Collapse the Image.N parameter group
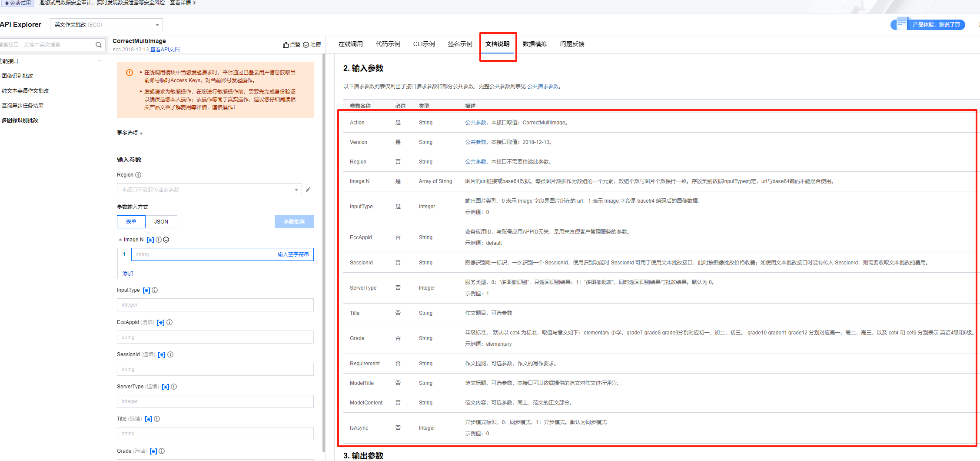The image size is (980, 461). [x=120, y=240]
